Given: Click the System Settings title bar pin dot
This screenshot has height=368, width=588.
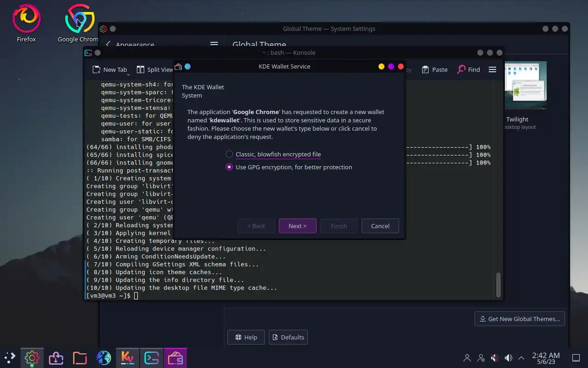Looking at the screenshot, I should (113, 29).
